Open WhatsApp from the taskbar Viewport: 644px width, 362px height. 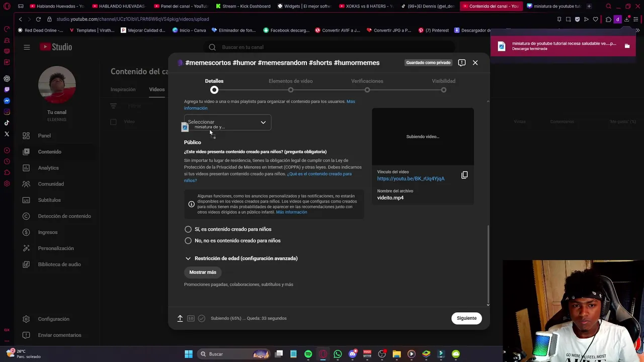(338, 354)
